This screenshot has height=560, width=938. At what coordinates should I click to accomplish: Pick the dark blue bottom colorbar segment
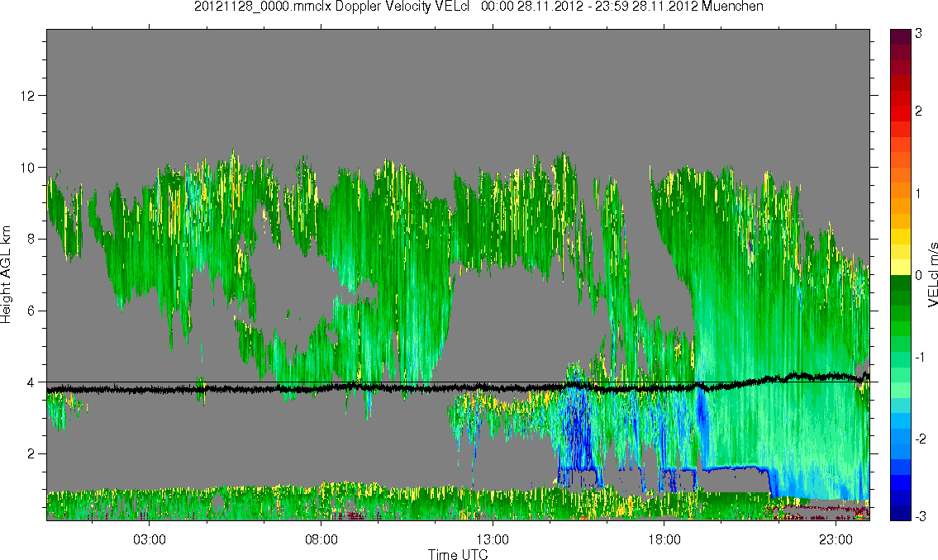tap(900, 512)
